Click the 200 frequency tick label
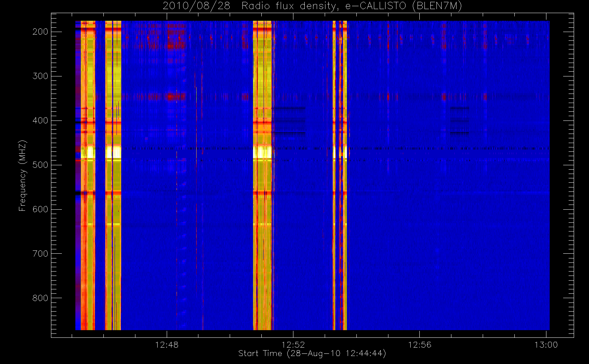The width and height of the screenshot is (589, 364). click(x=40, y=32)
